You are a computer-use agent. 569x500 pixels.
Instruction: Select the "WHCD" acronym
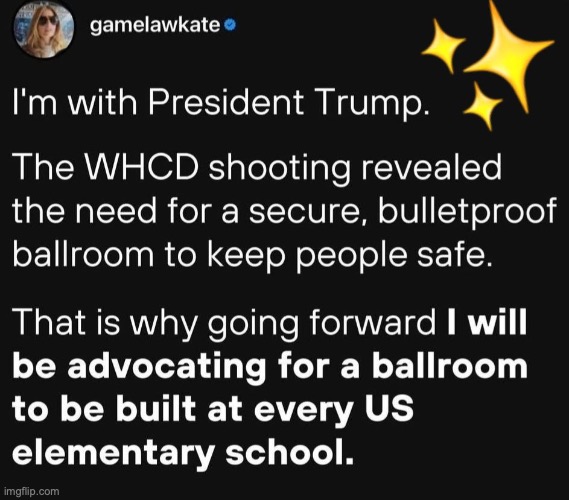(142, 167)
